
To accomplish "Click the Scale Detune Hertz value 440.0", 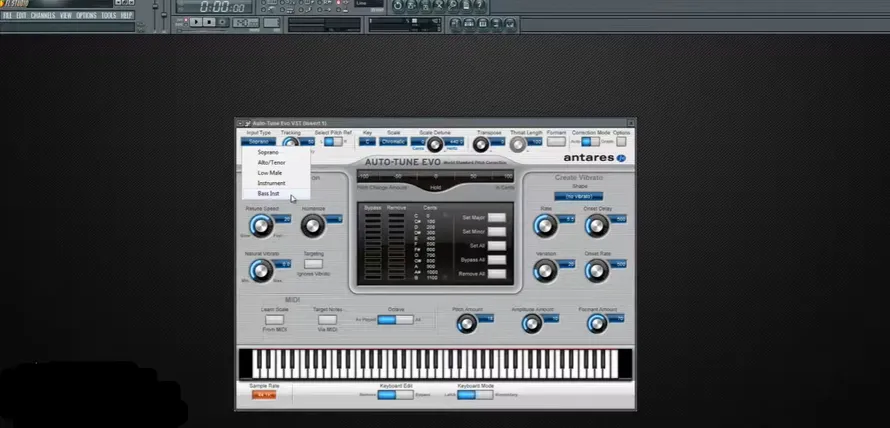I will pyautogui.click(x=454, y=141).
